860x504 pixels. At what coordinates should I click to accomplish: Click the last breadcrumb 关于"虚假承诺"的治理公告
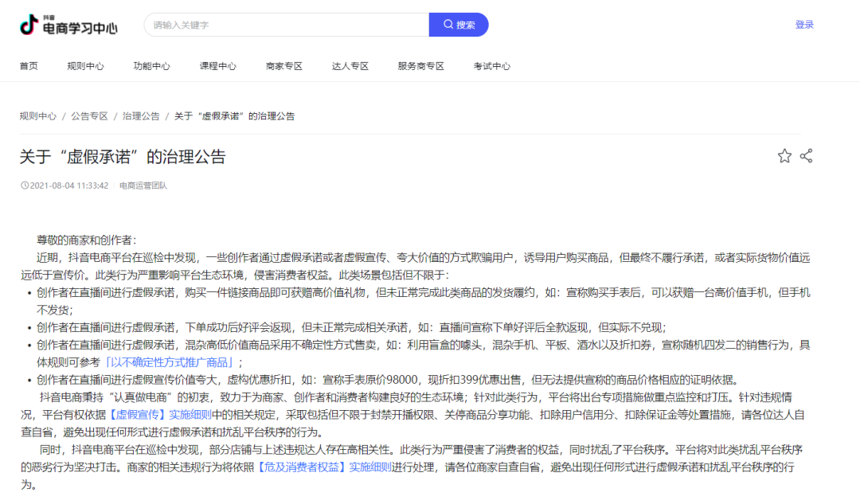tap(235, 116)
